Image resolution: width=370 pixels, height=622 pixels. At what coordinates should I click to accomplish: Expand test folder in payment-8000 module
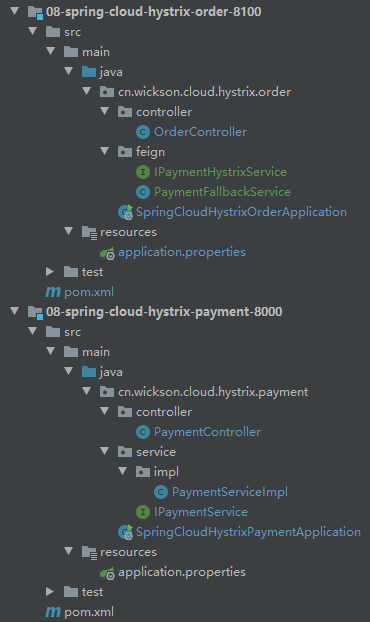point(50,591)
